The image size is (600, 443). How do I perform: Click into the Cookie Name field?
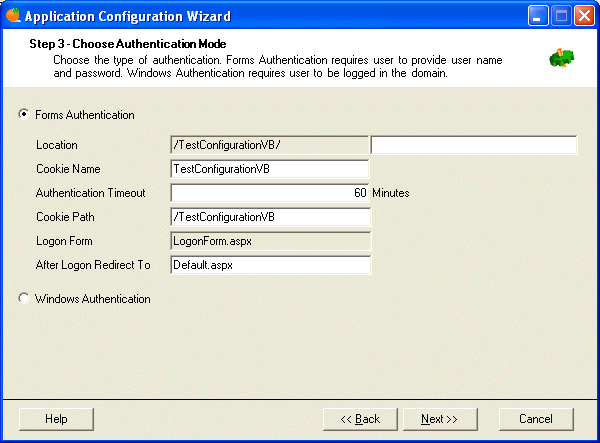click(269, 169)
